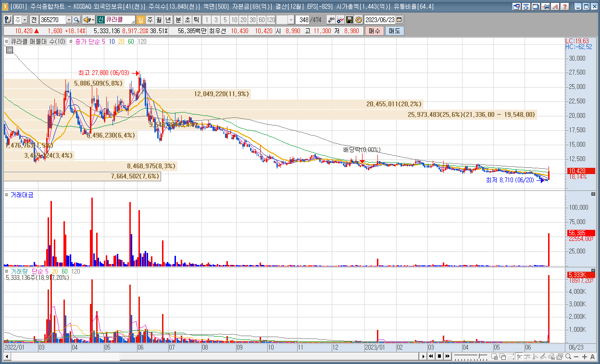The height and width of the screenshot is (364, 600).
Task: Open the chart tool icon left of the stock code
Action: 8,20
